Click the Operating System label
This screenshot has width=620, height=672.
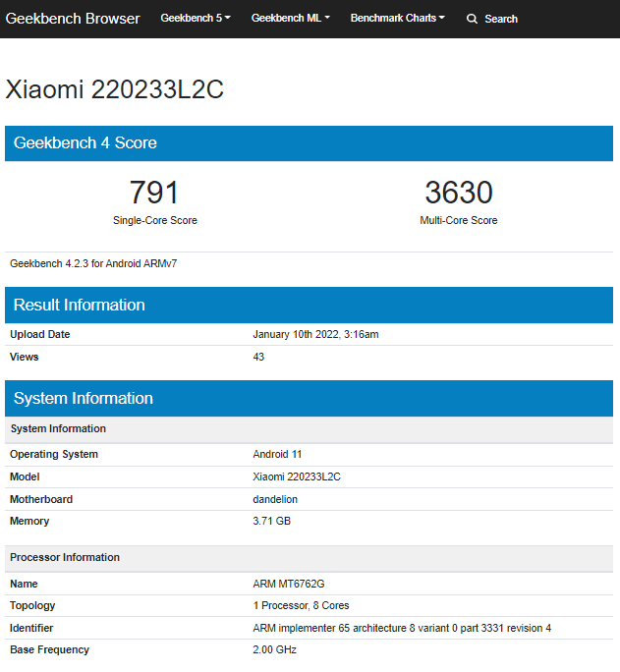point(54,454)
